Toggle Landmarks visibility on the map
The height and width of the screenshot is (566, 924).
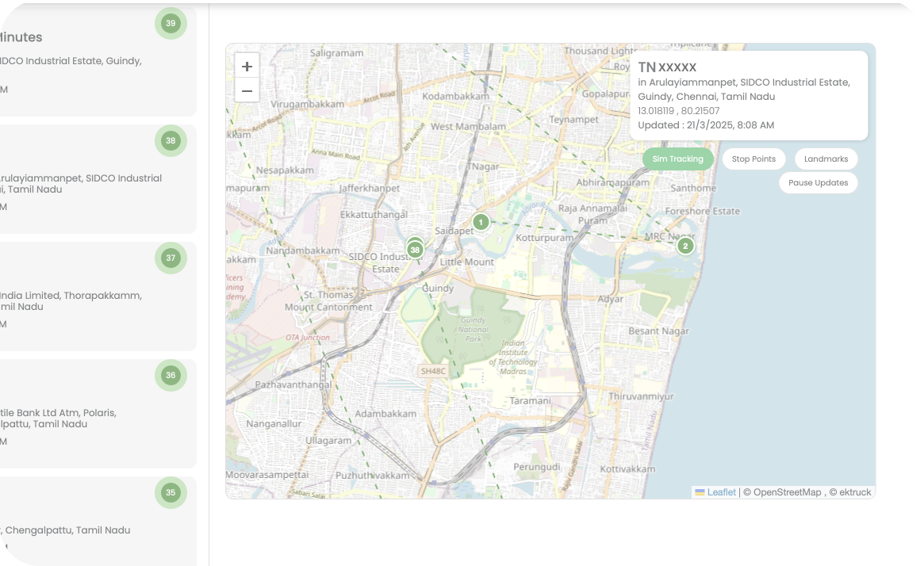pyautogui.click(x=825, y=159)
